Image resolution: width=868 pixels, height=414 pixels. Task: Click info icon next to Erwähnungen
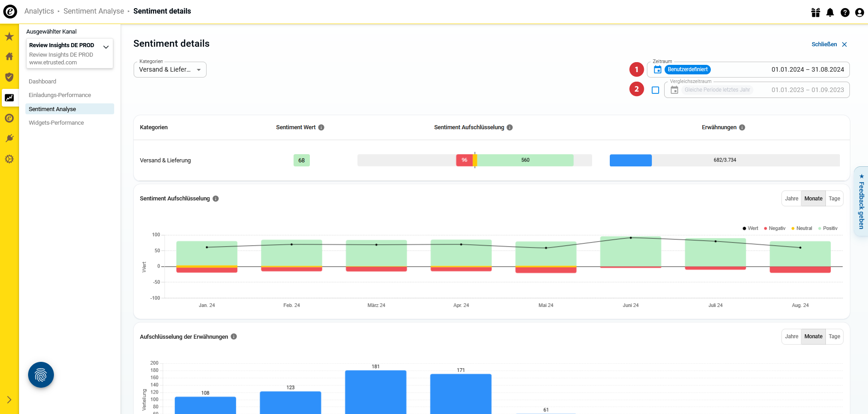click(x=742, y=127)
